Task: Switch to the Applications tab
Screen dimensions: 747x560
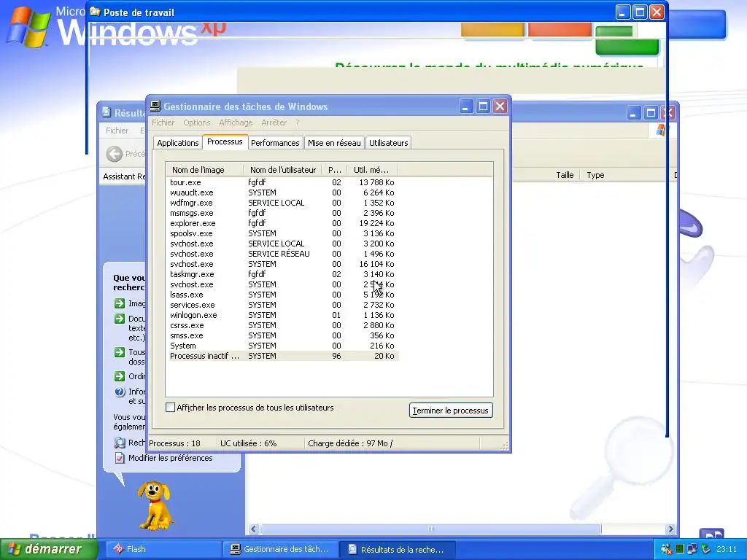Action: (x=178, y=143)
